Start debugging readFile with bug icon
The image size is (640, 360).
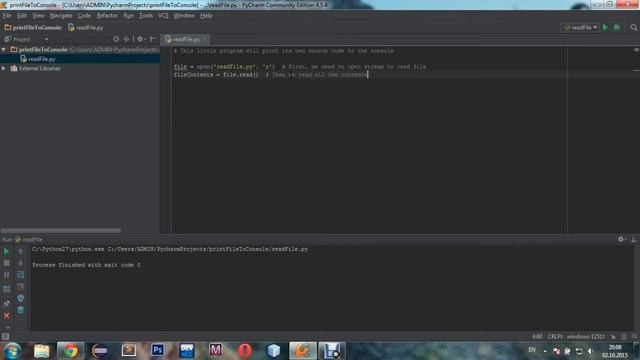coord(617,27)
